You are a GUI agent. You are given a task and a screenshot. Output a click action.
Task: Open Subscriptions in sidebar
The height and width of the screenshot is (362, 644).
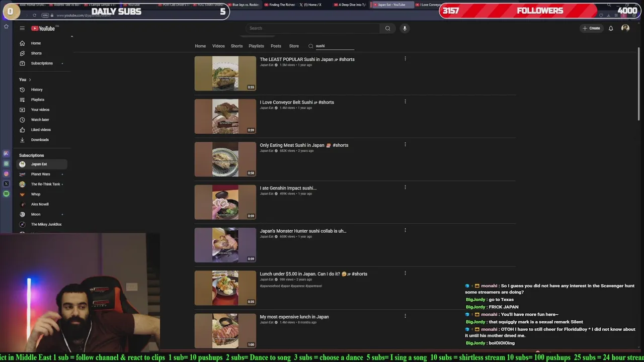pos(42,63)
